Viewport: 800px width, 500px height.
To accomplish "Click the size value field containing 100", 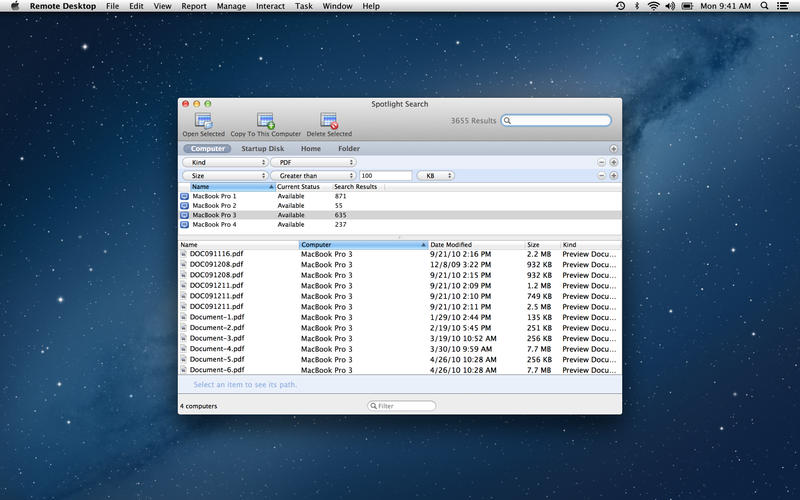I will pyautogui.click(x=386, y=176).
